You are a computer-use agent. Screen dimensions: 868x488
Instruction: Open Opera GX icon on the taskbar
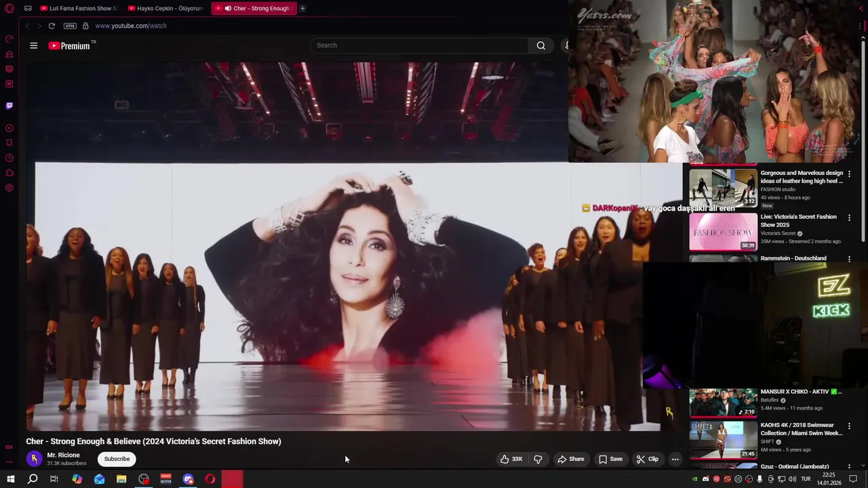pyautogui.click(x=210, y=479)
